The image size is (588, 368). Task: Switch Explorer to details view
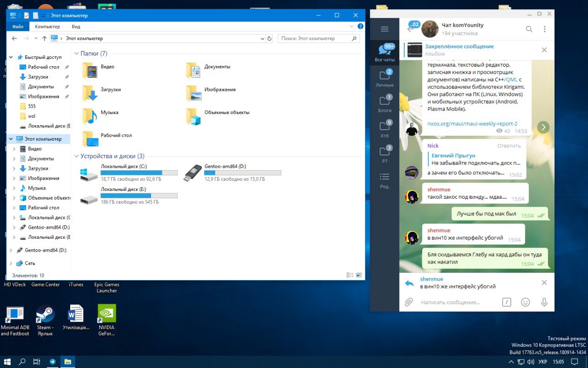(x=350, y=275)
